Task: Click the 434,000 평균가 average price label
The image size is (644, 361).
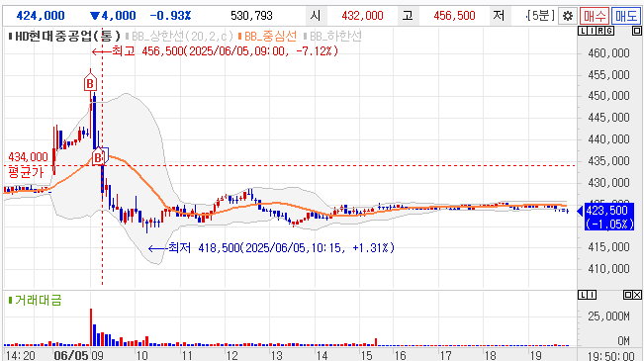Action: 28,165
